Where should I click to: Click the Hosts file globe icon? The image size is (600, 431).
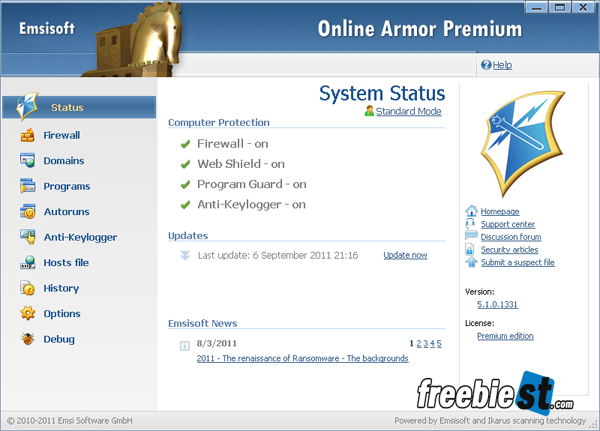pyautogui.click(x=28, y=263)
